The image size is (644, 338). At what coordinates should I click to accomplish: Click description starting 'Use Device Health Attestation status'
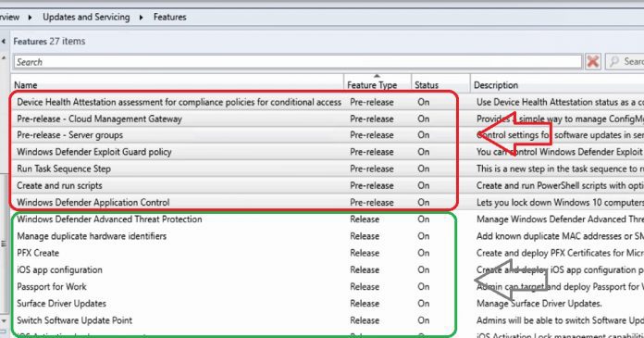[x=560, y=102]
